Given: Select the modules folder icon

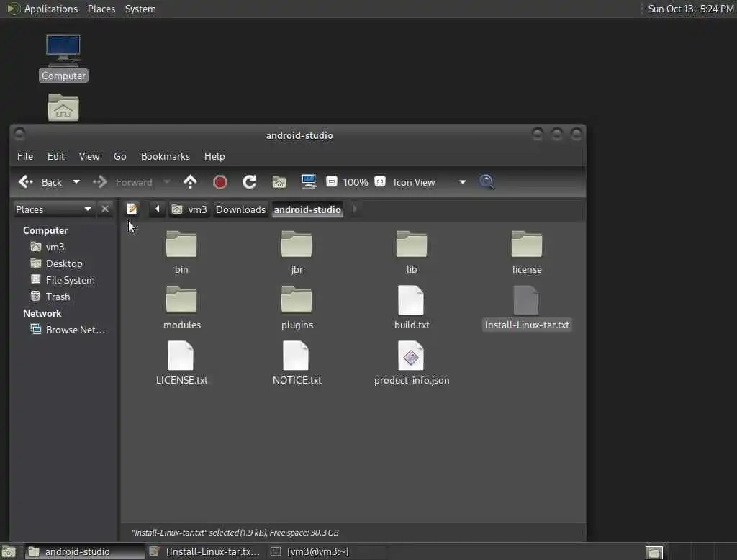Looking at the screenshot, I should 181,300.
